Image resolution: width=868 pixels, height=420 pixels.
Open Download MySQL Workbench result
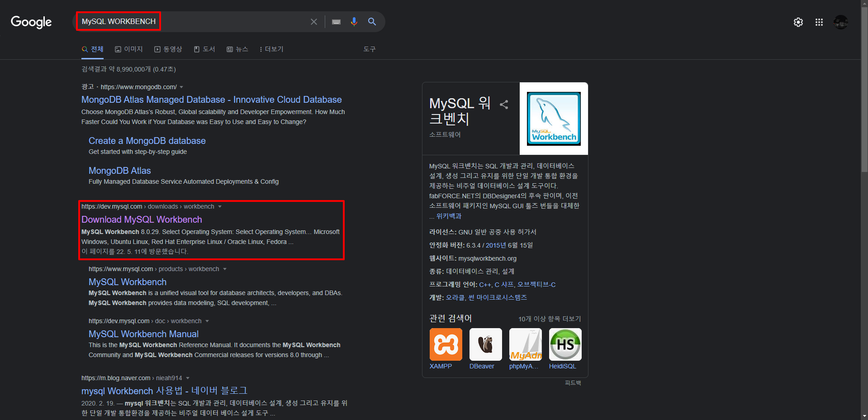click(x=142, y=220)
